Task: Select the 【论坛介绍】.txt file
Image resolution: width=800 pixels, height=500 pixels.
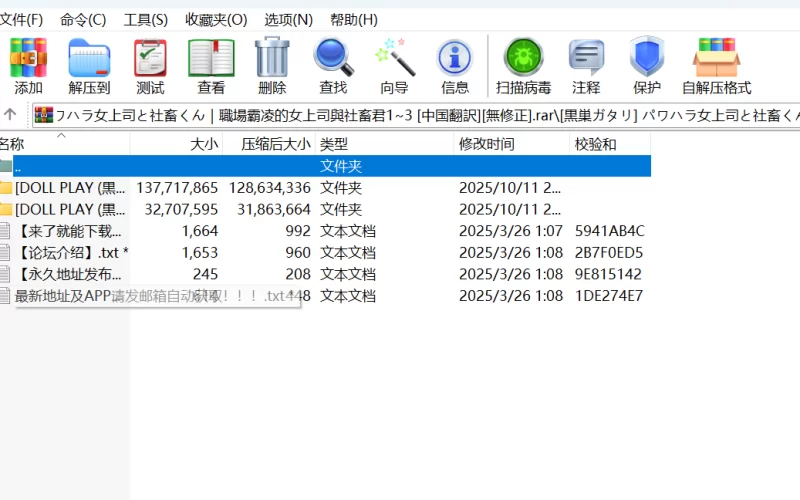Action: click(x=326, y=253)
